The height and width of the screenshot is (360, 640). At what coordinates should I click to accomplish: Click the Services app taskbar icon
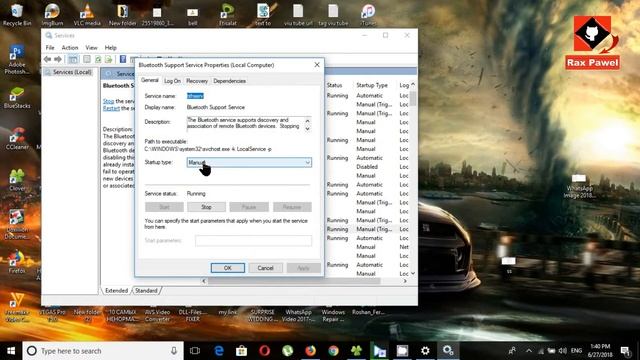point(448,351)
